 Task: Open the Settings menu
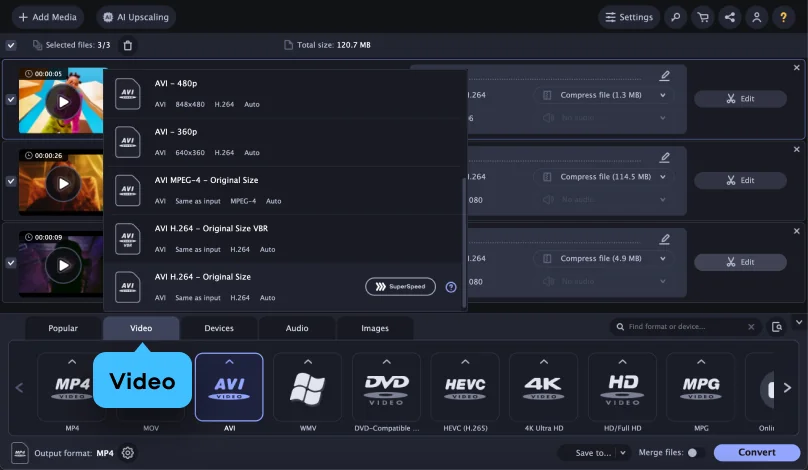point(629,17)
